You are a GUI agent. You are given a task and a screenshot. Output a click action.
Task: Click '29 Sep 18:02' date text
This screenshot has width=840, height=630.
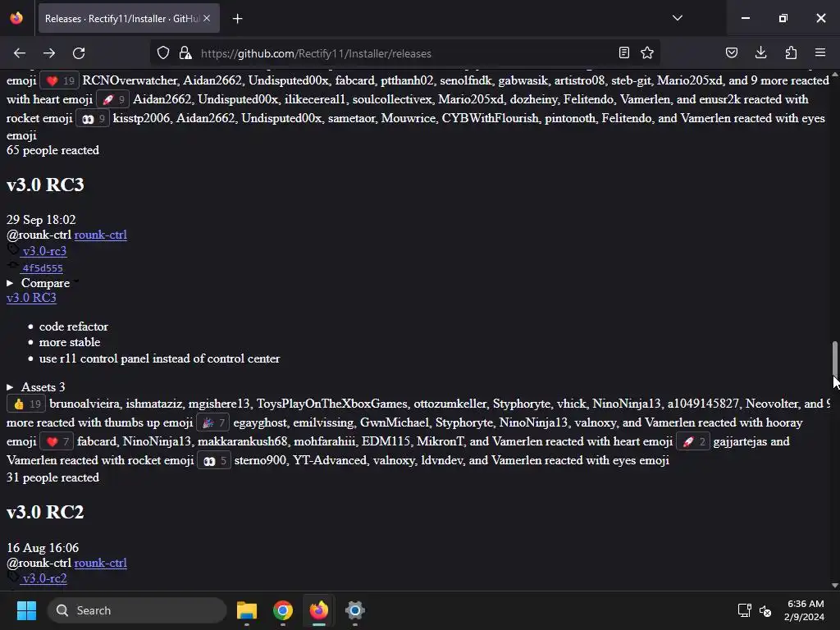tap(41, 220)
